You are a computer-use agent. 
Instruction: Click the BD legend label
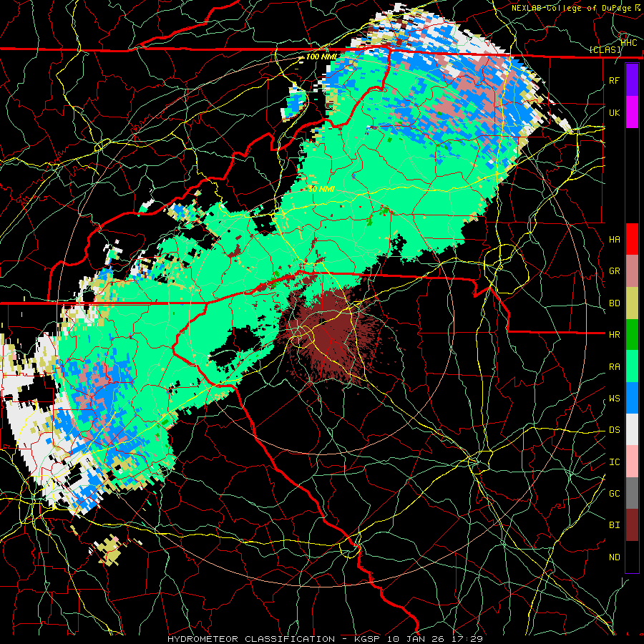click(x=614, y=303)
